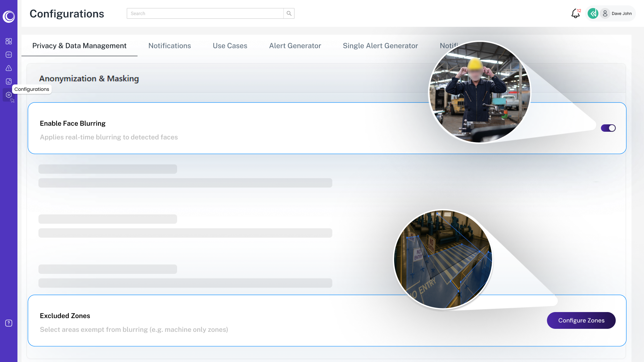Open the Use Cases tab

pyautogui.click(x=230, y=46)
